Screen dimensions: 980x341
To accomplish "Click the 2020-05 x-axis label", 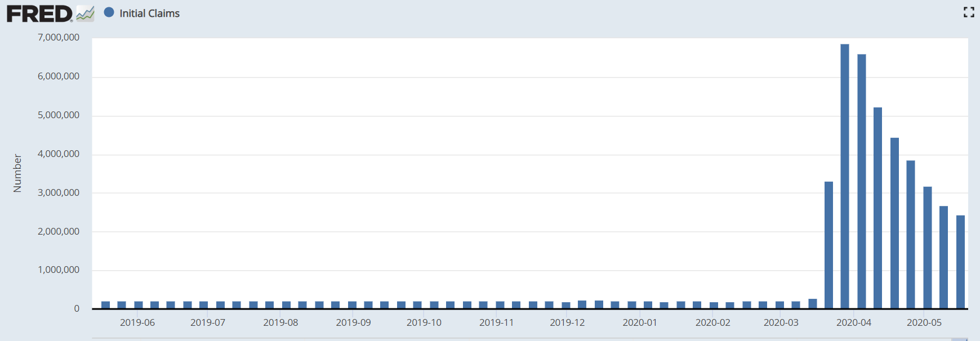I will pos(924,322).
